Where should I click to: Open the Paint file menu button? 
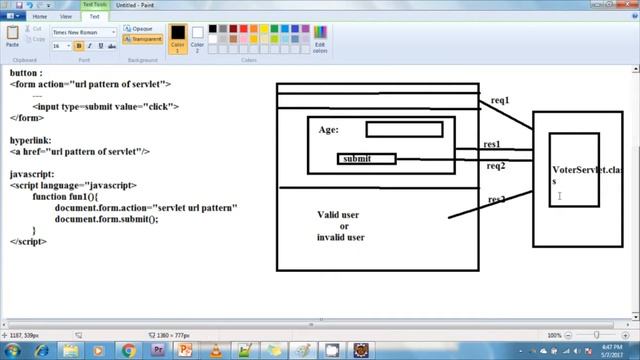[13, 16]
